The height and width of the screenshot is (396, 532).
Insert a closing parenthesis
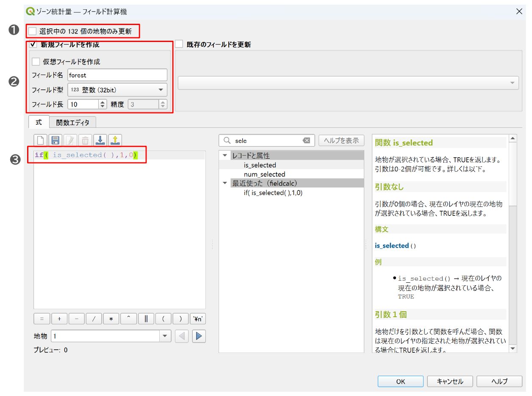[x=180, y=319]
